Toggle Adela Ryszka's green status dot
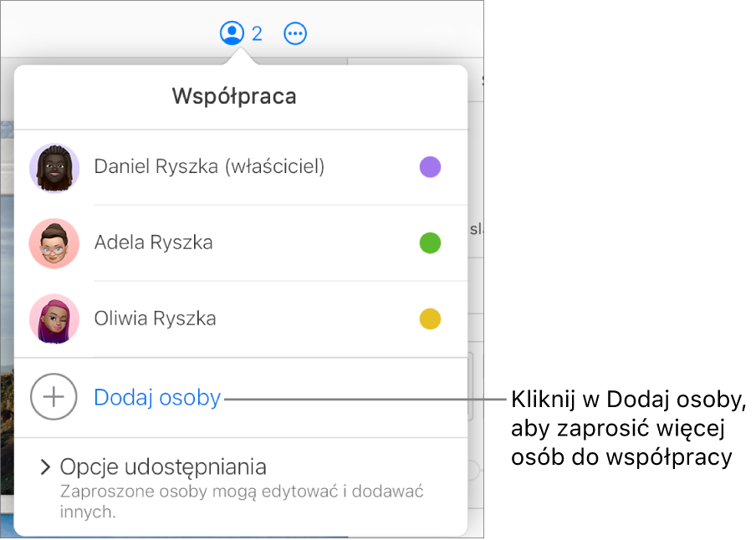Screen dimensions: 756x540 (430, 243)
